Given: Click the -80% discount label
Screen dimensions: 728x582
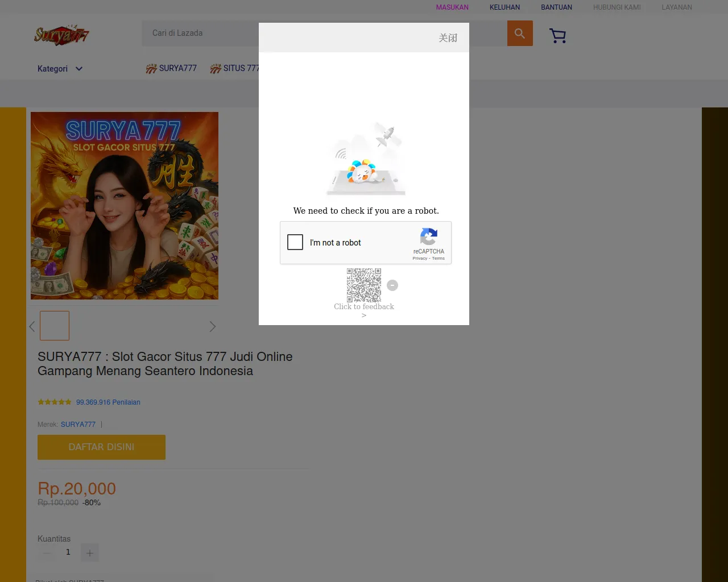Looking at the screenshot, I should (92, 502).
